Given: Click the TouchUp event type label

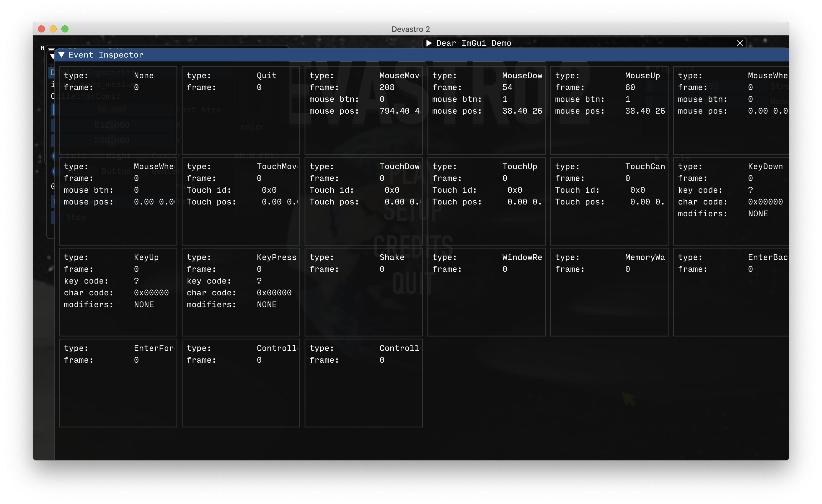Looking at the screenshot, I should [520, 167].
